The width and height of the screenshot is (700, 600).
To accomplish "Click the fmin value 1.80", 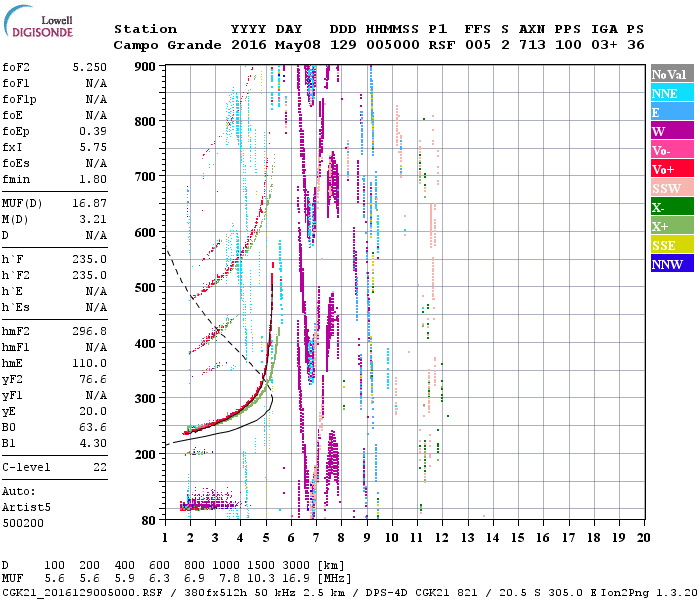I will point(93,179).
